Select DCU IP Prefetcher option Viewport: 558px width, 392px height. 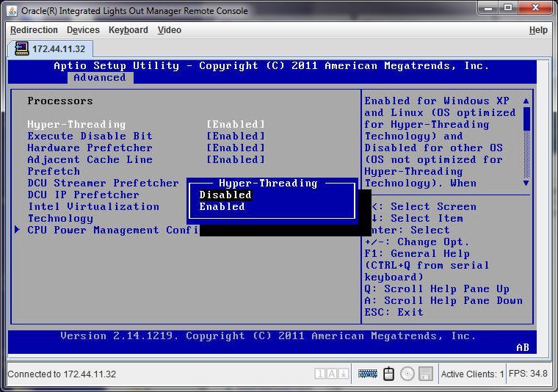tap(83, 195)
